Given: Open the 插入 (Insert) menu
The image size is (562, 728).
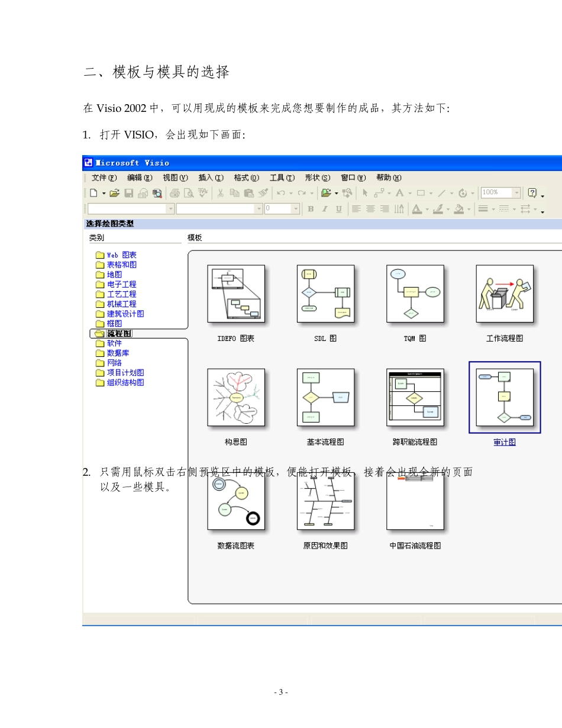Looking at the screenshot, I should pos(211,178).
